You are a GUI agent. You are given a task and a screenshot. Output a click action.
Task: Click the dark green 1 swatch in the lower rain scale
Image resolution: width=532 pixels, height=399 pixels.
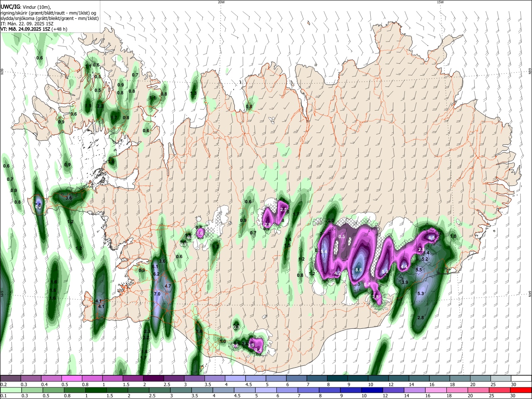pos(96,390)
